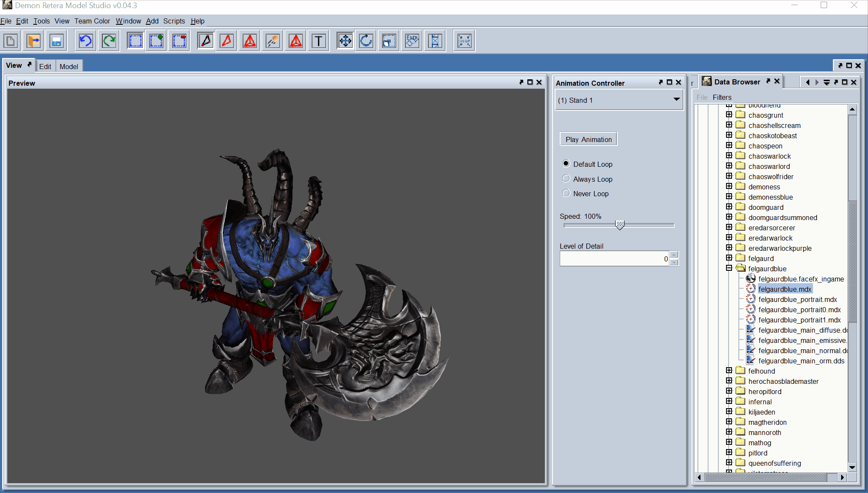868x493 pixels.
Task: Activate the cluster selection type icon
Action: [x=296, y=41]
